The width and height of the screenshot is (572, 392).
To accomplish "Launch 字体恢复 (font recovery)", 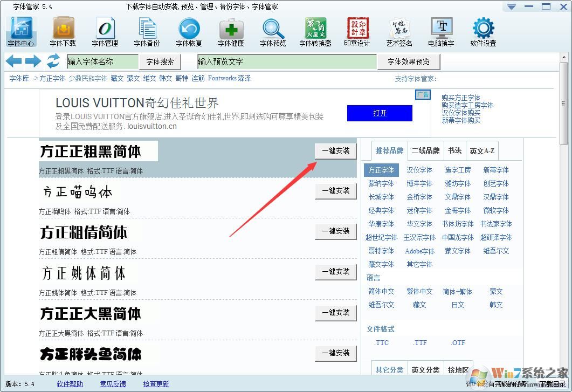I will 188,31.
